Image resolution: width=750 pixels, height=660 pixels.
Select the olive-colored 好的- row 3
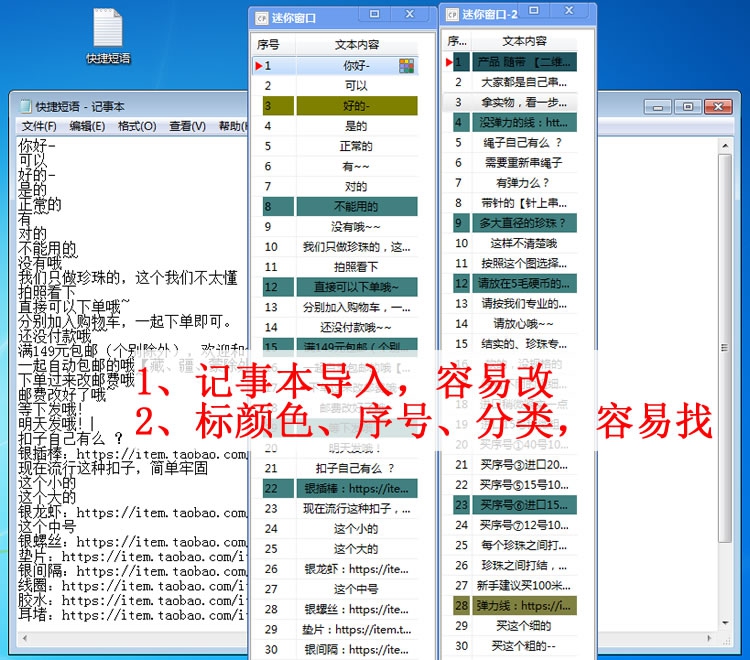(x=356, y=106)
